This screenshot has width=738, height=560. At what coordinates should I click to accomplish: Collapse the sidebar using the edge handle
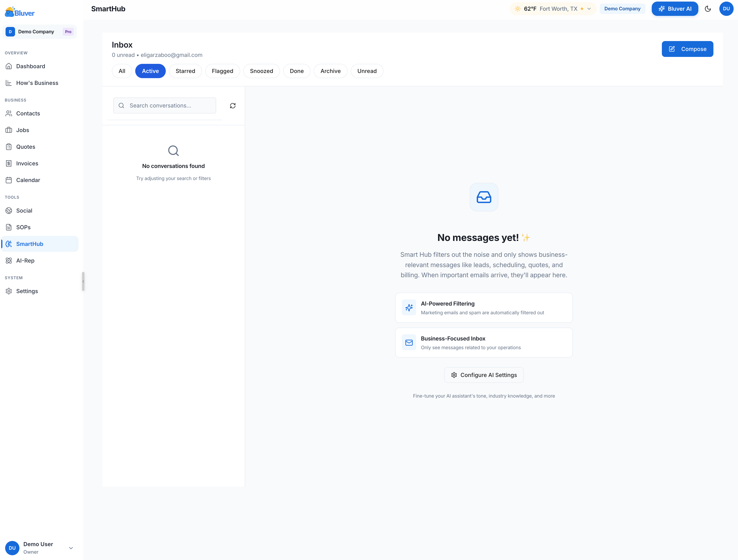83,281
